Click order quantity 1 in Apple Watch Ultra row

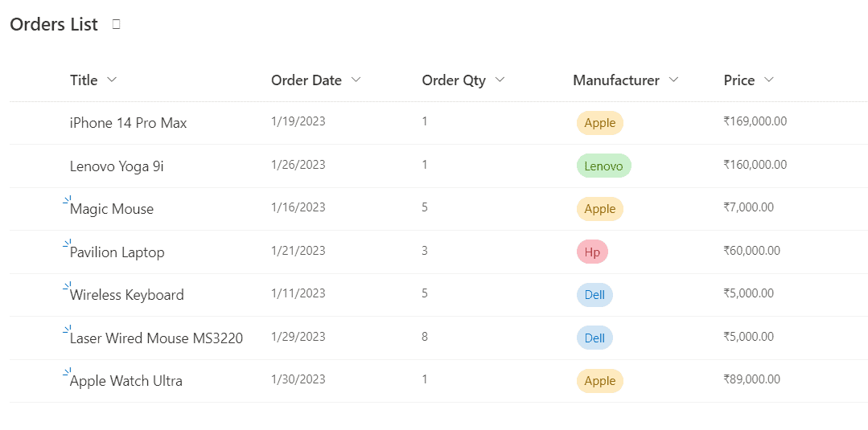(425, 379)
